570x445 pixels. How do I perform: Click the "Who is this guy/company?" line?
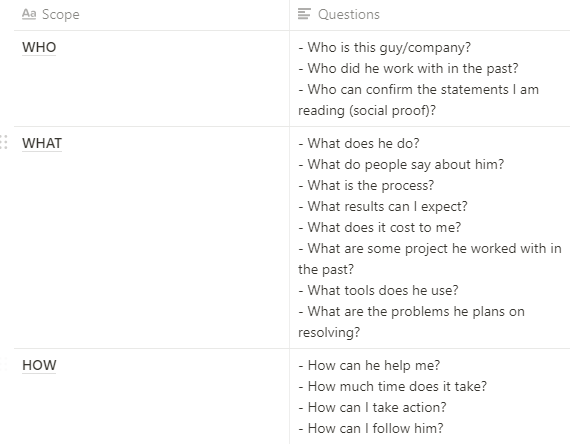[385, 47]
